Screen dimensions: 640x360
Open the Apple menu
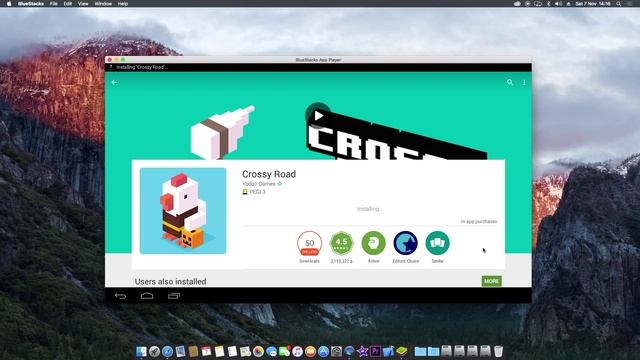coord(9,4)
